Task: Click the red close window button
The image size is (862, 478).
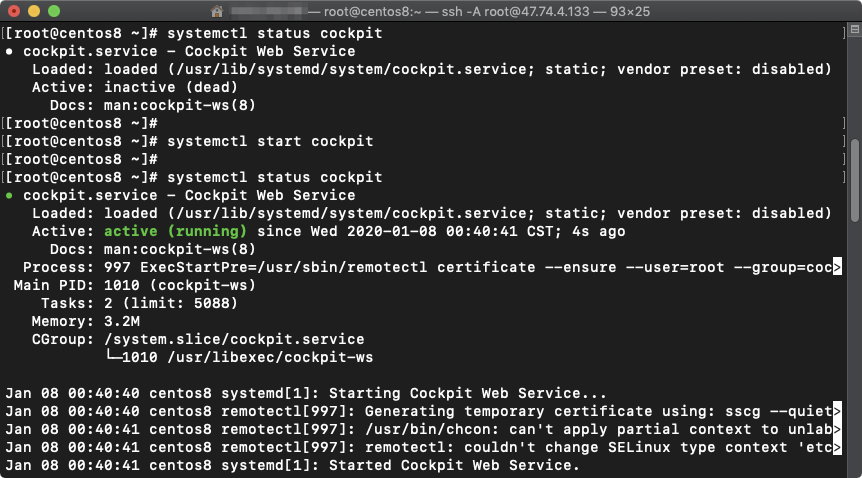Action: [x=14, y=11]
